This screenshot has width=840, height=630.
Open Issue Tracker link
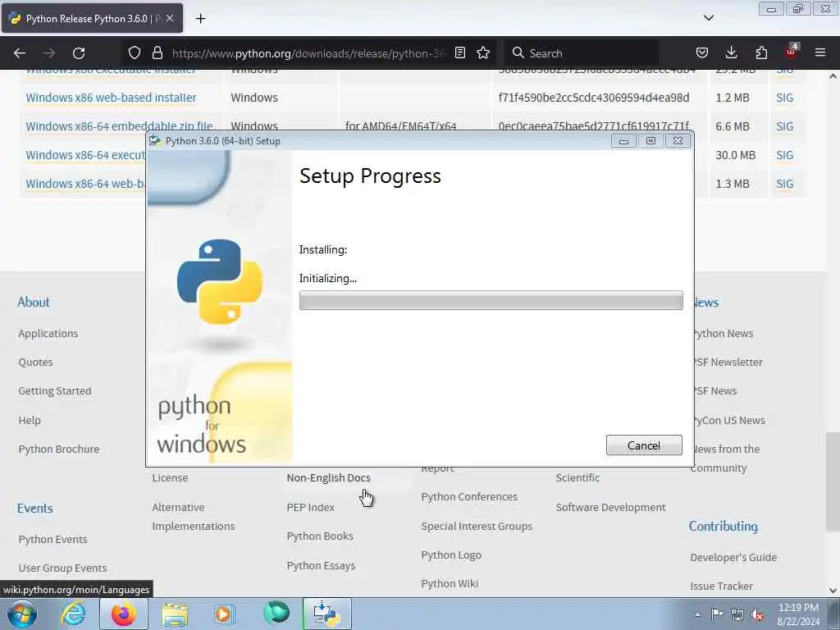pyautogui.click(x=721, y=586)
